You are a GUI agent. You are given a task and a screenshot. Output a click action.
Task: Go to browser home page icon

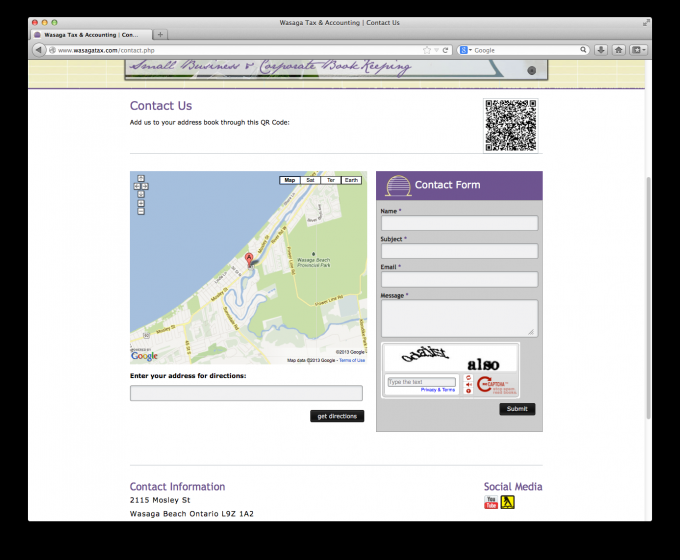pos(619,49)
